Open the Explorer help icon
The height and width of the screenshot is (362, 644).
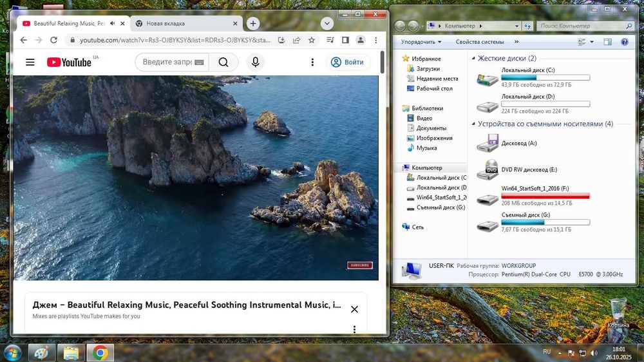click(624, 42)
